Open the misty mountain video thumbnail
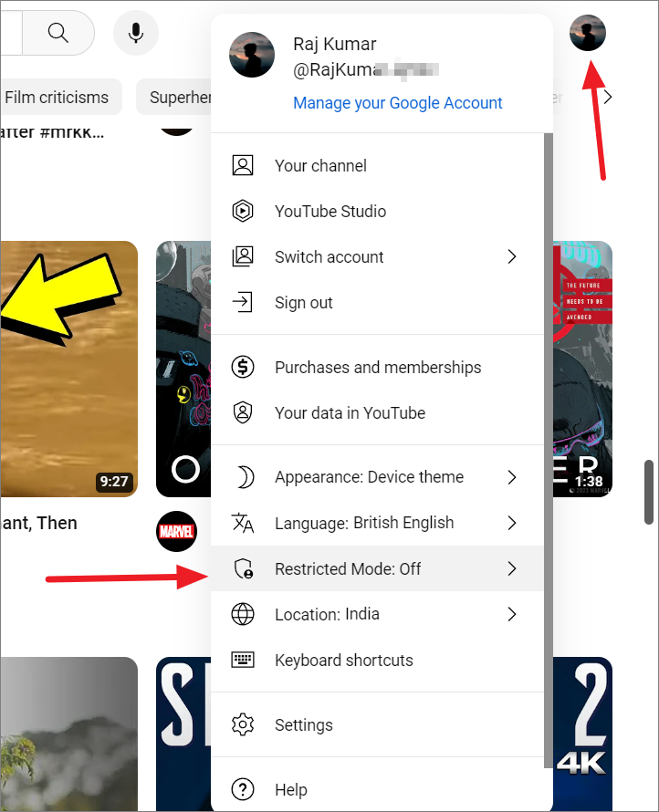This screenshot has width=659, height=812. pyautogui.click(x=68, y=734)
